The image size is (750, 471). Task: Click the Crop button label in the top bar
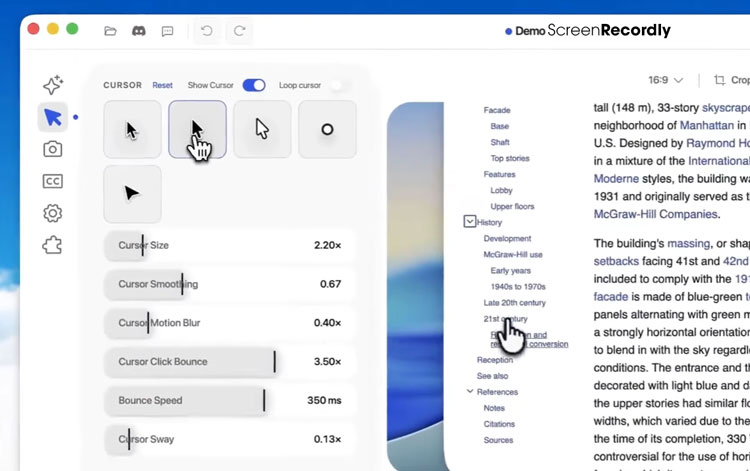coord(740,80)
